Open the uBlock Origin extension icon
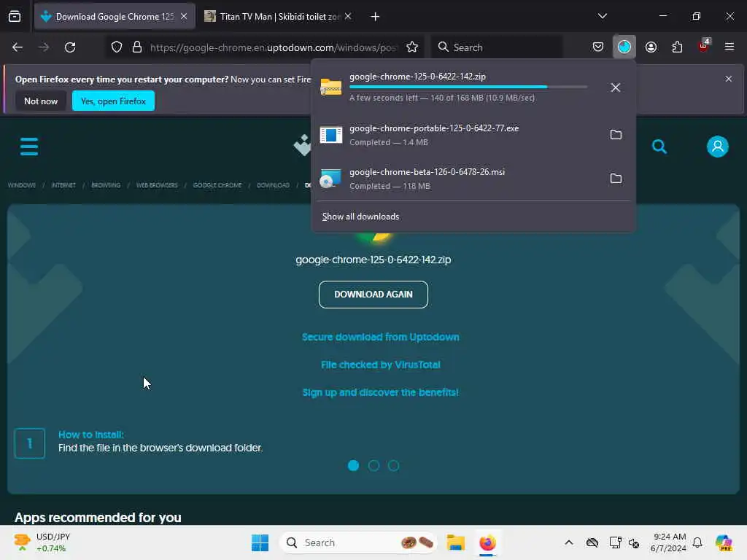The image size is (747, 560). [x=704, y=46]
